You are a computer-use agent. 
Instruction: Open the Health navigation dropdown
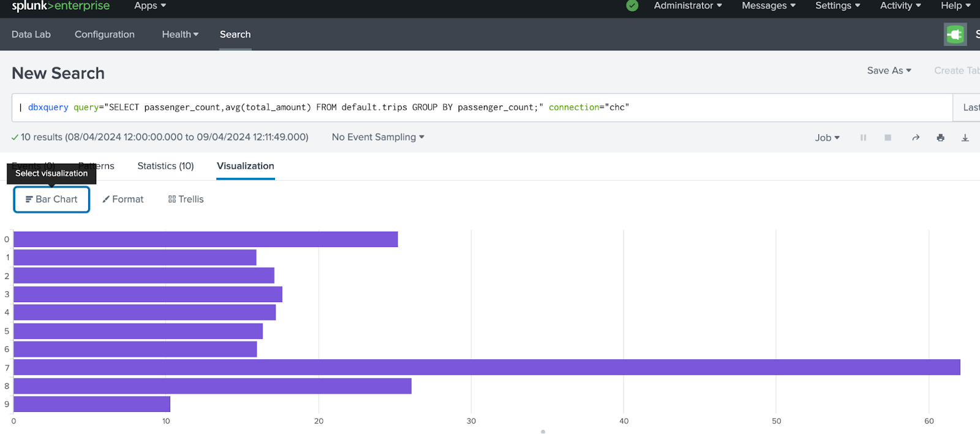pos(180,34)
